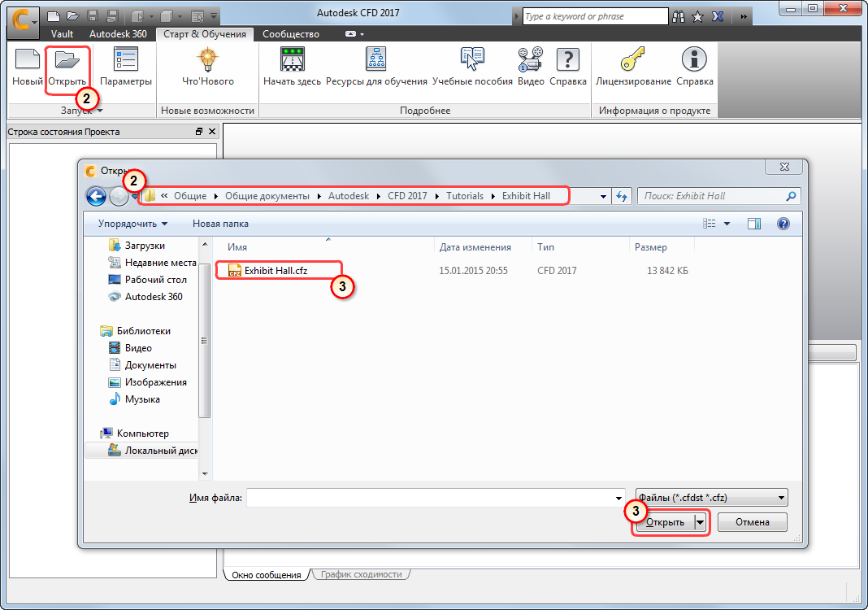Open Учебные пособия tutorials icon
The image size is (868, 610).
coord(472,68)
